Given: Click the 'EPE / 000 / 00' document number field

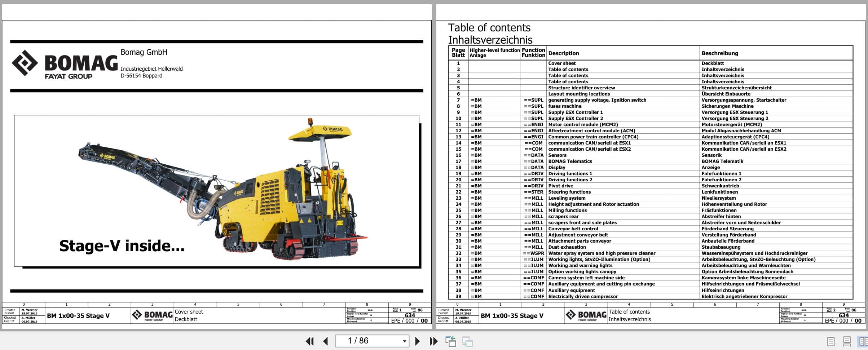Looking at the screenshot, I should point(408,320).
